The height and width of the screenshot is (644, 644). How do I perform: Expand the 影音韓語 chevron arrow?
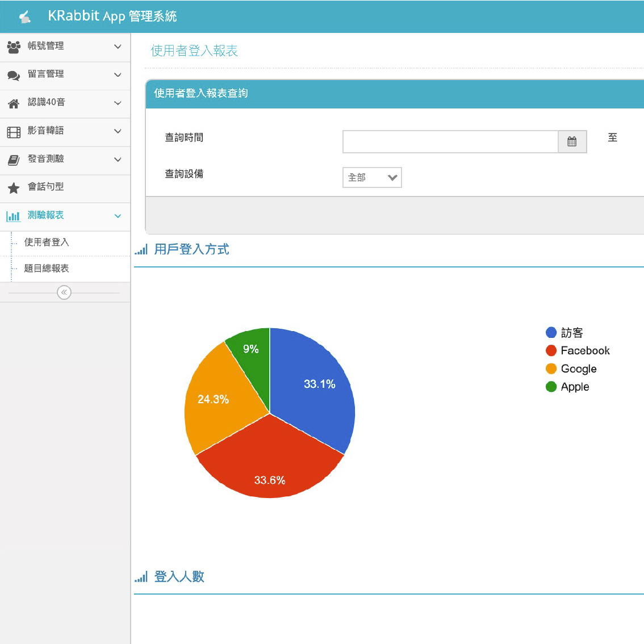click(118, 131)
